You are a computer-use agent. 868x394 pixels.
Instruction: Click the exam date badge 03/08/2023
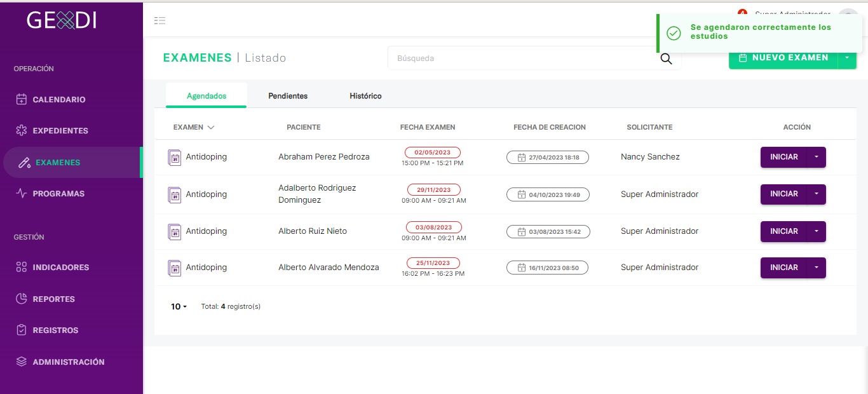coord(434,227)
